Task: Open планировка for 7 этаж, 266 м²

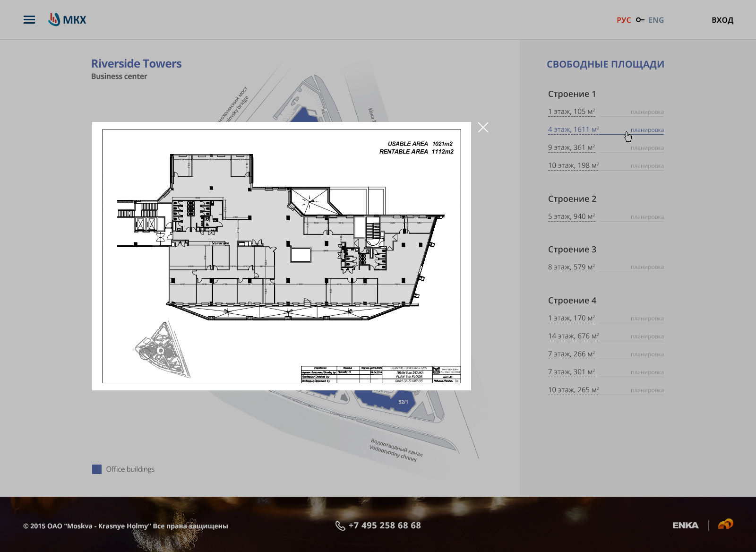Action: pos(647,354)
